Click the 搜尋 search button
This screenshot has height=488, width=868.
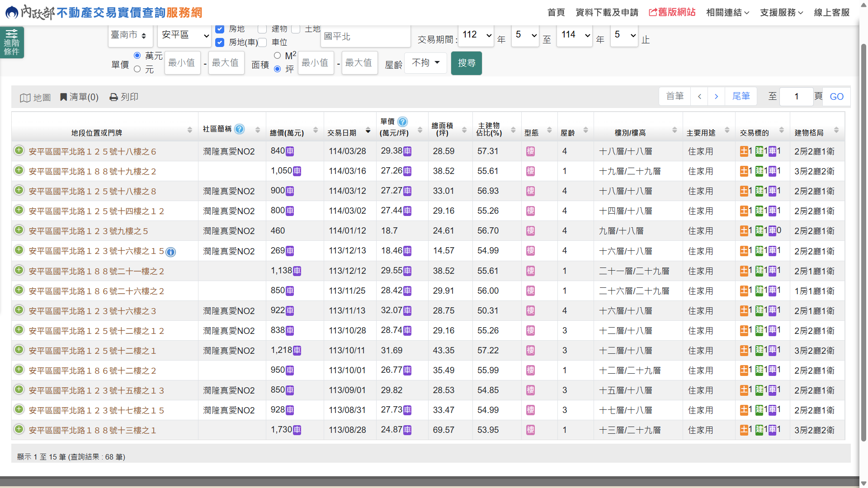(x=466, y=63)
